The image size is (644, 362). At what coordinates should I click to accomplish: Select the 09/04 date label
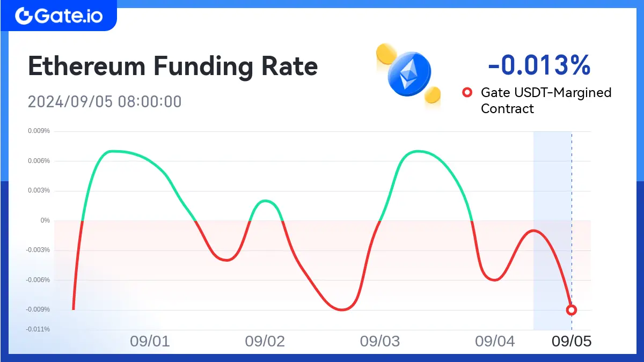pyautogui.click(x=495, y=341)
